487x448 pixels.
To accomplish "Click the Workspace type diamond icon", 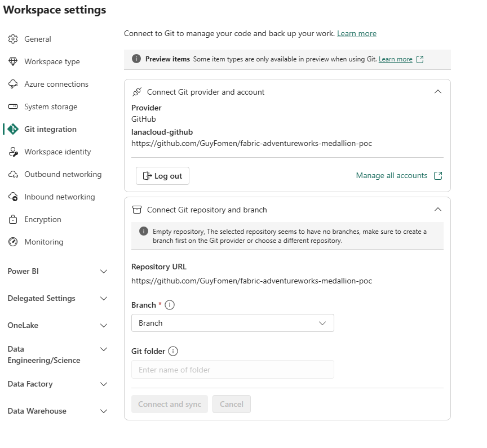I will 13,61.
